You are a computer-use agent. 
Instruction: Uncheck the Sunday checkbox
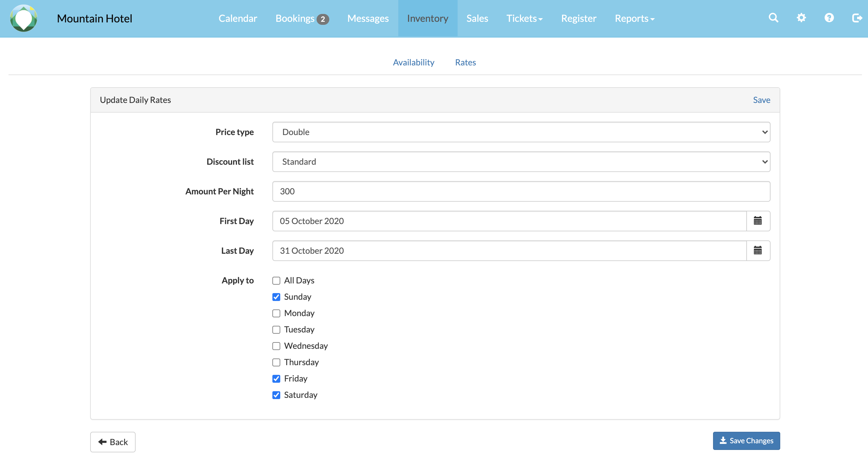click(x=276, y=297)
